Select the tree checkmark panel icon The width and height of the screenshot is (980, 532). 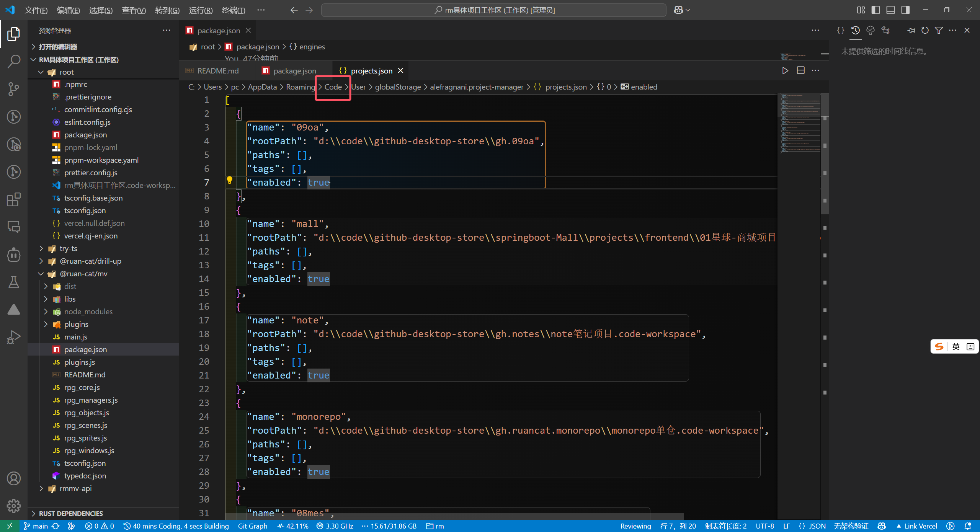point(871,30)
